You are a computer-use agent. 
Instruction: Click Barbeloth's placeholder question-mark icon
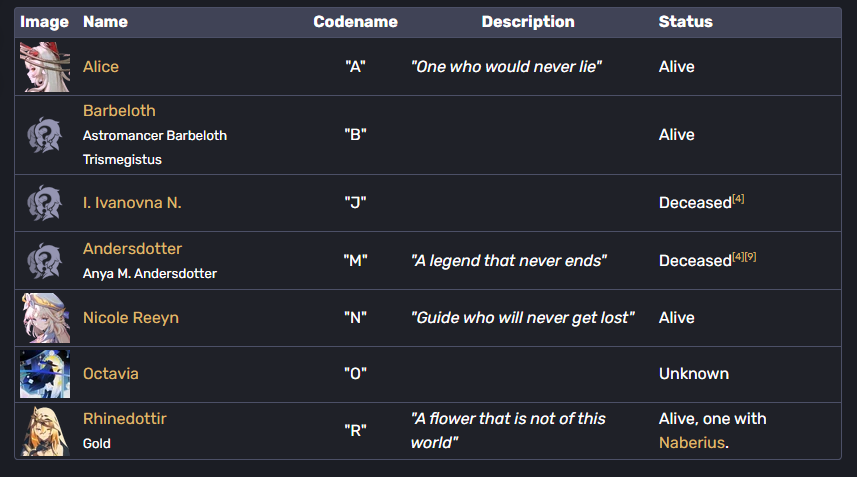tap(45, 135)
